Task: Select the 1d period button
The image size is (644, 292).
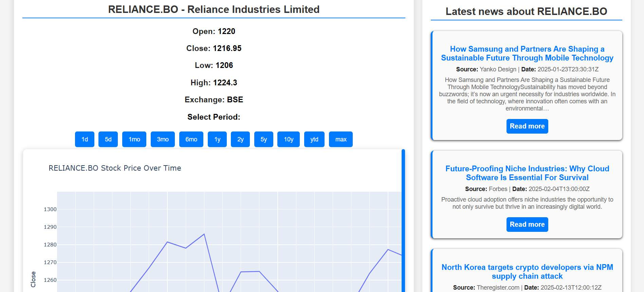Action: coord(85,139)
